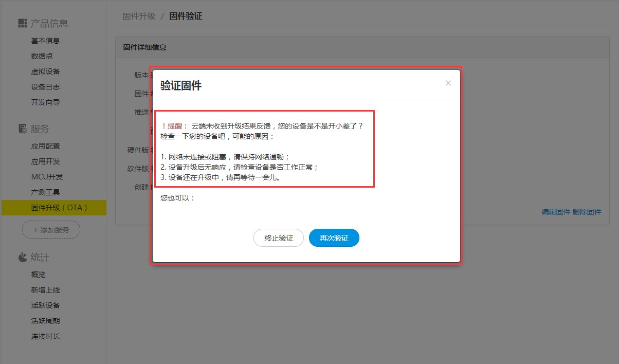Image resolution: width=619 pixels, height=364 pixels.
Task: Click the 添加服务 button
Action: [x=51, y=230]
